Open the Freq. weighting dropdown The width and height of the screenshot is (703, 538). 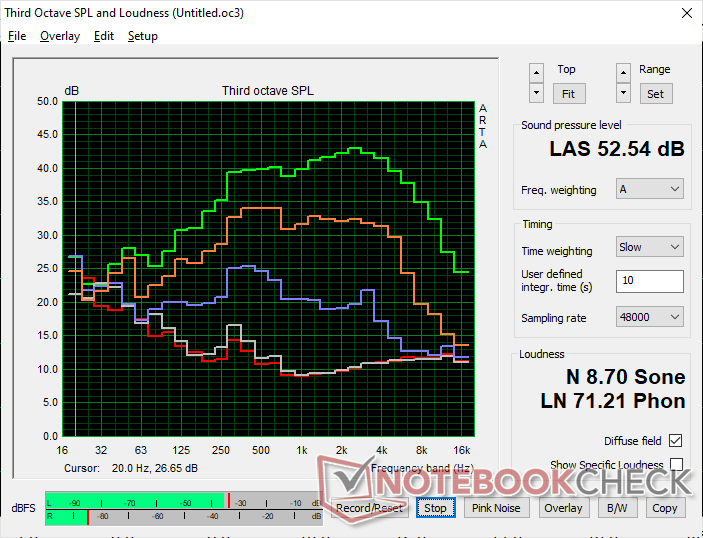pyautogui.click(x=650, y=189)
